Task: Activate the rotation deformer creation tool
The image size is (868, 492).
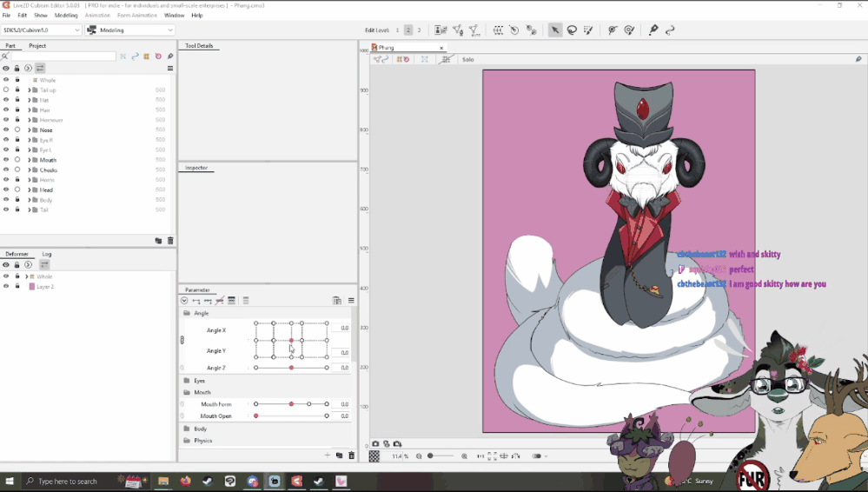Action: tap(514, 30)
